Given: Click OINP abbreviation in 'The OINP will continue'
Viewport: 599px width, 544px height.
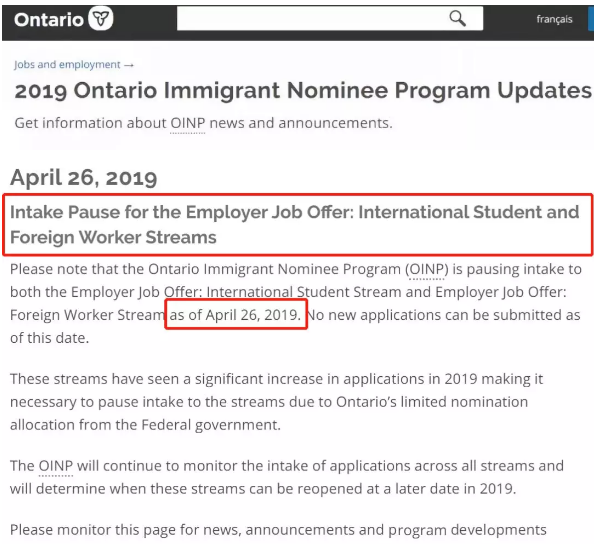Looking at the screenshot, I should [x=56, y=466].
